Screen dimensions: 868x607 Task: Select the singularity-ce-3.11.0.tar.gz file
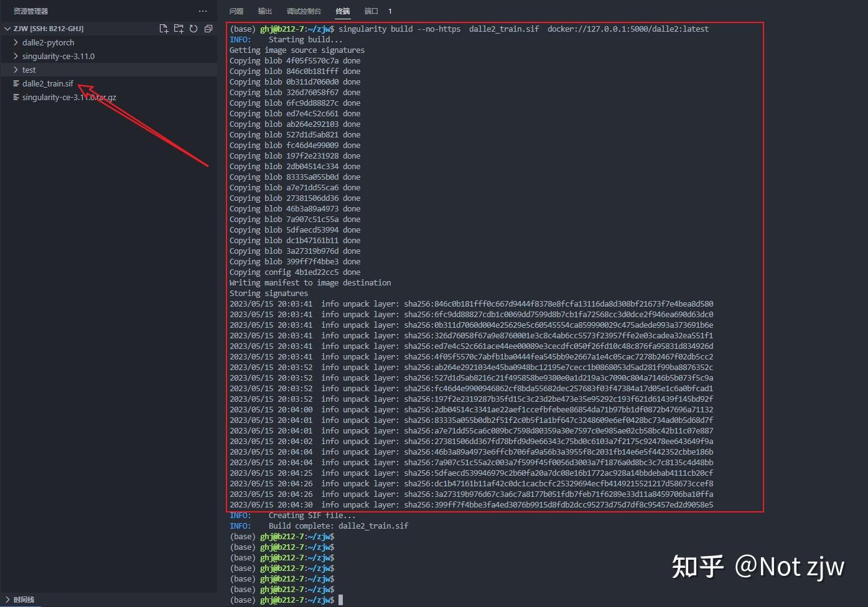68,97
